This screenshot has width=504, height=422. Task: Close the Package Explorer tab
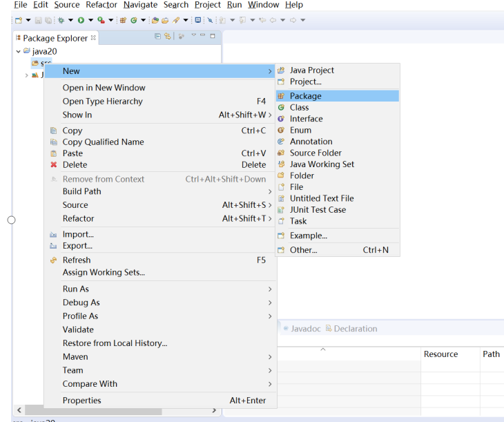click(x=93, y=37)
